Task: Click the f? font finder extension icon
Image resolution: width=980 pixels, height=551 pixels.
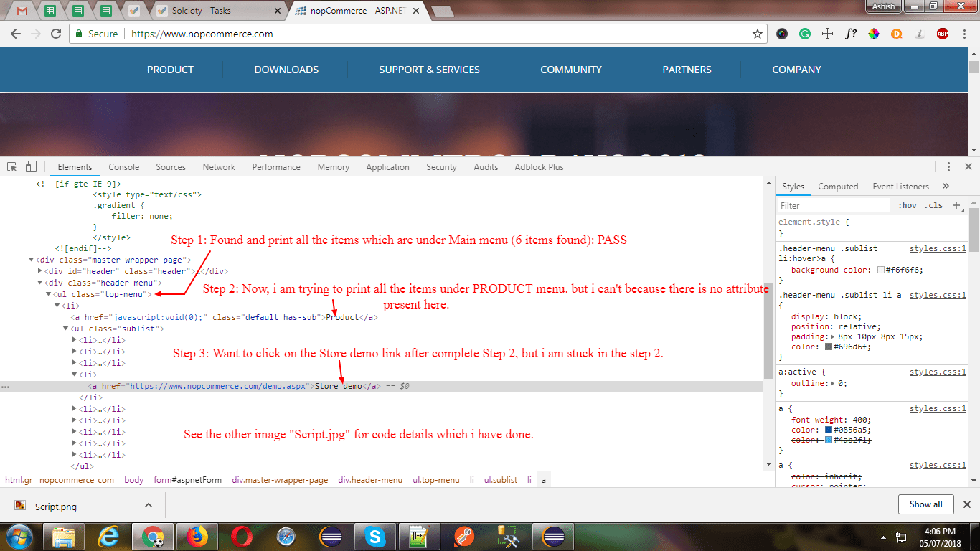Action: 851,34
